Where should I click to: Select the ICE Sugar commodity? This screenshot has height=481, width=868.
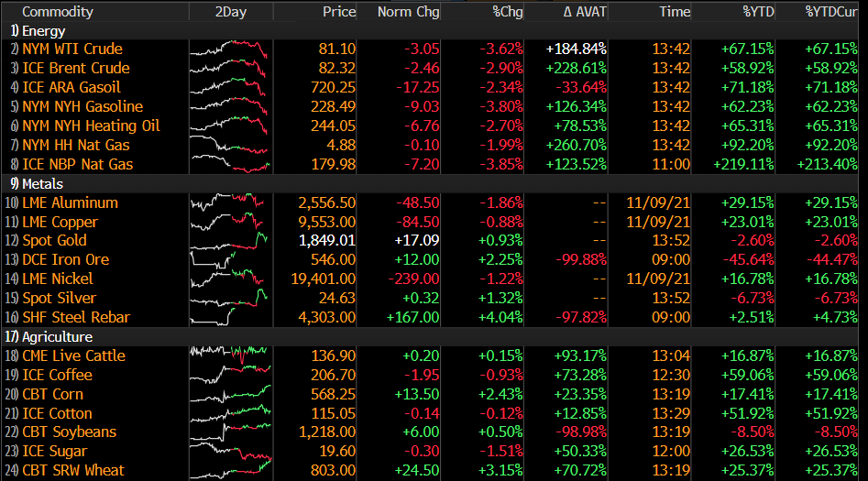pyautogui.click(x=54, y=452)
